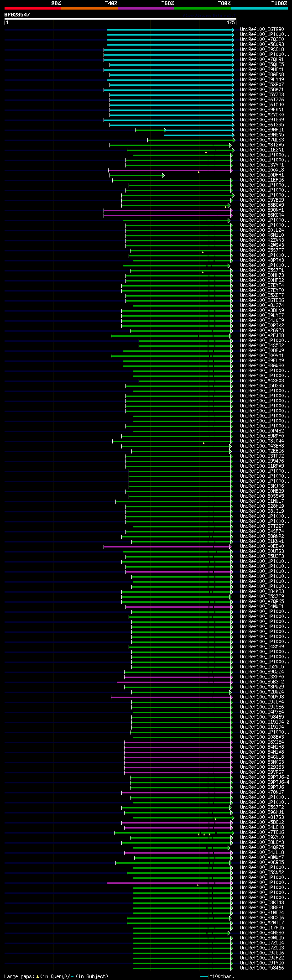The height and width of the screenshot is (980, 292).
Task: Select hit label UniRef100_A8J044
Action: tap(262, 441)
